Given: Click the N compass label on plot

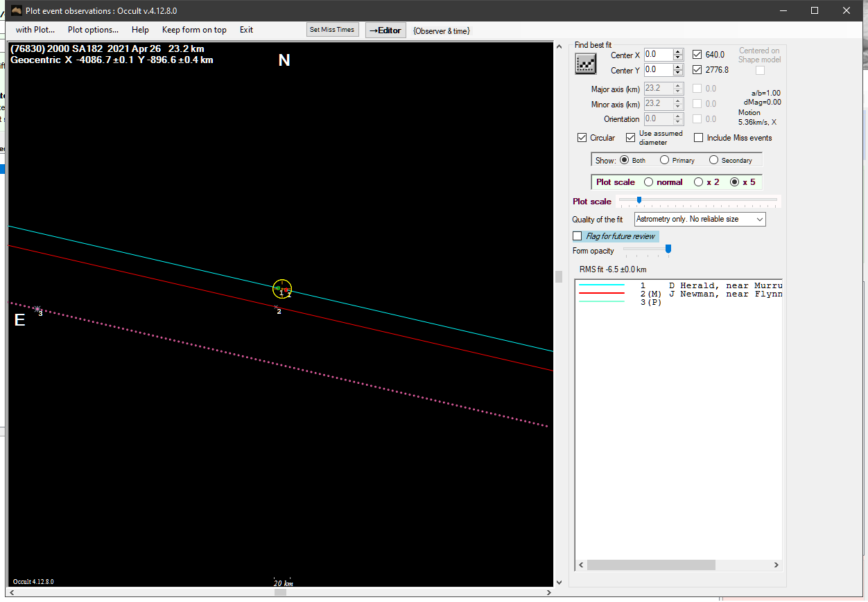Looking at the screenshot, I should tap(284, 60).
